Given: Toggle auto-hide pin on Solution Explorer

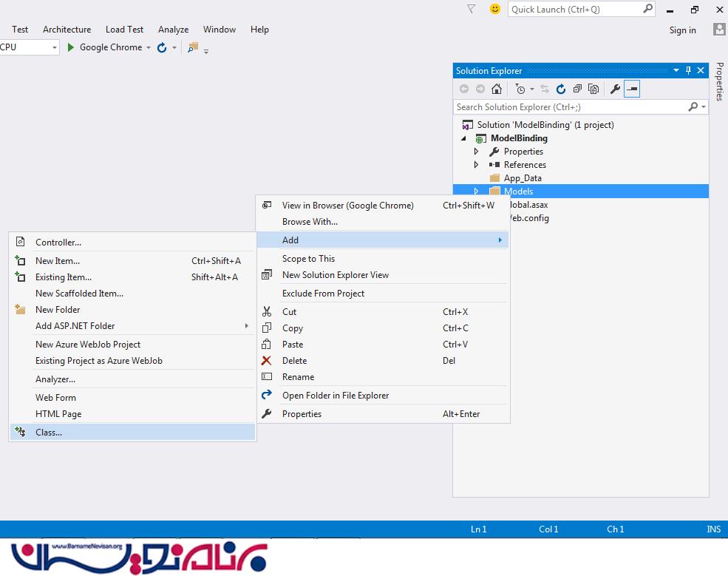Looking at the screenshot, I should click(688, 71).
